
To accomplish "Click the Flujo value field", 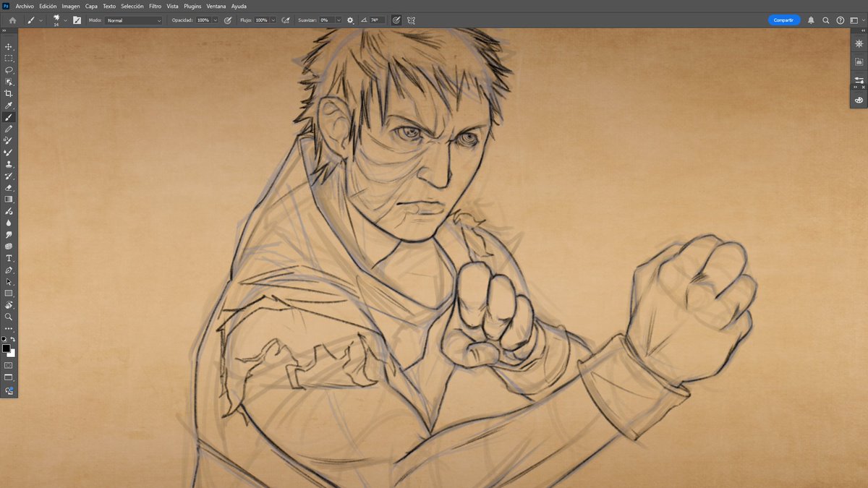I will [261, 20].
